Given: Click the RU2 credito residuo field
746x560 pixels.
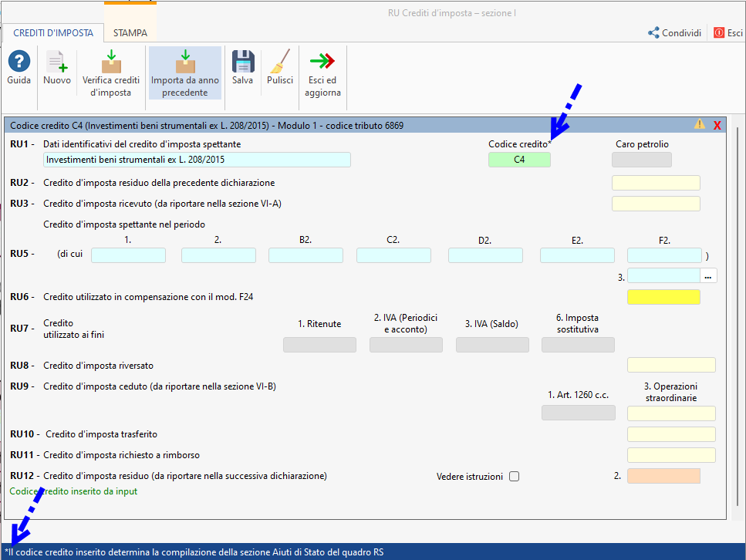Looking at the screenshot, I should [x=656, y=183].
